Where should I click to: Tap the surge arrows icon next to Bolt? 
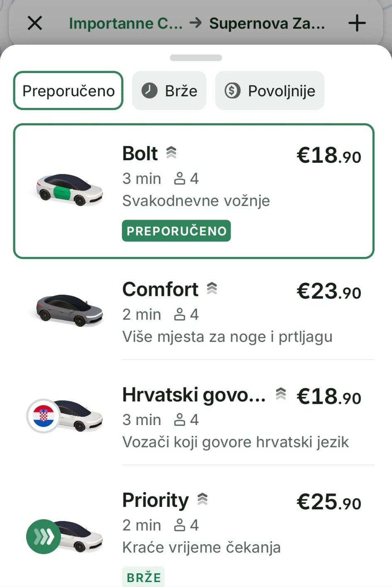point(171,153)
